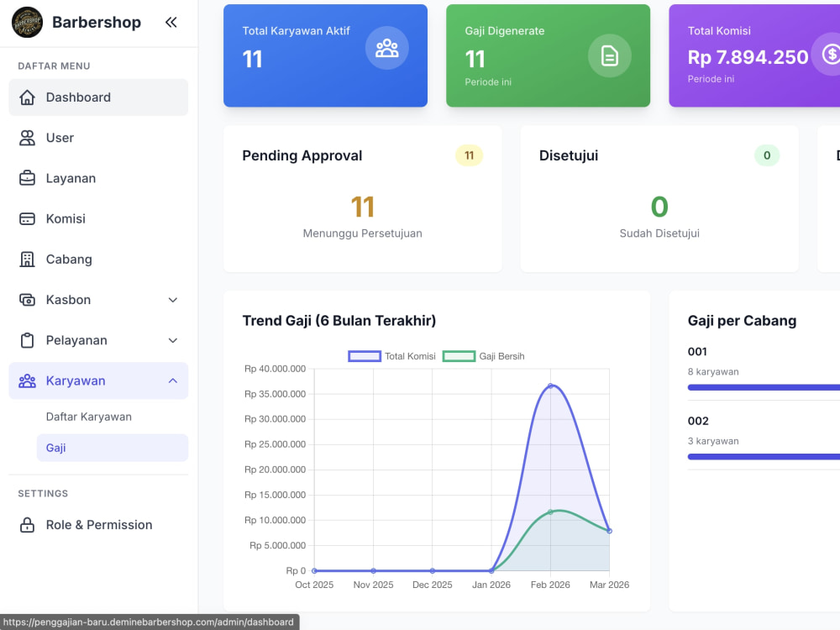Click the 'Rp 7.894.250' commission value

748,57
